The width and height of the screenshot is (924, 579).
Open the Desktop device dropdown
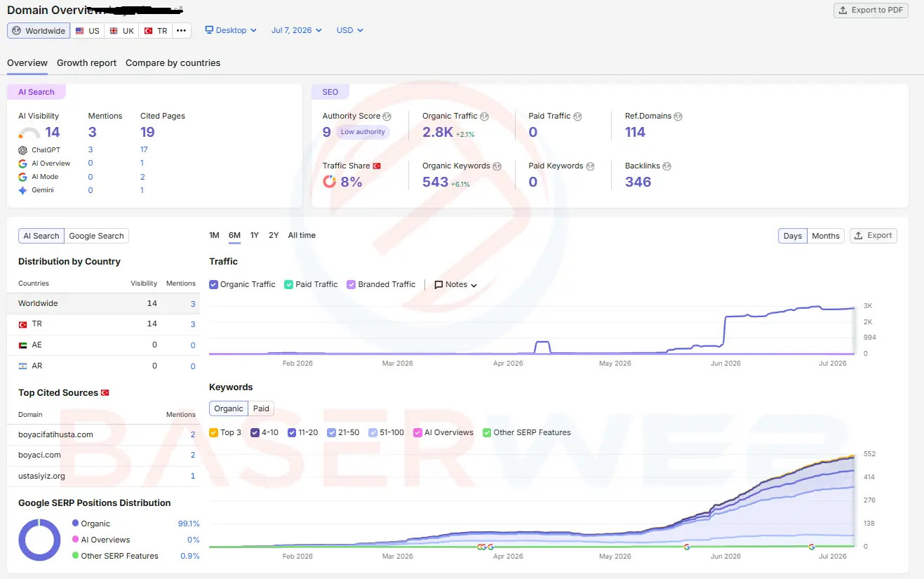click(231, 30)
